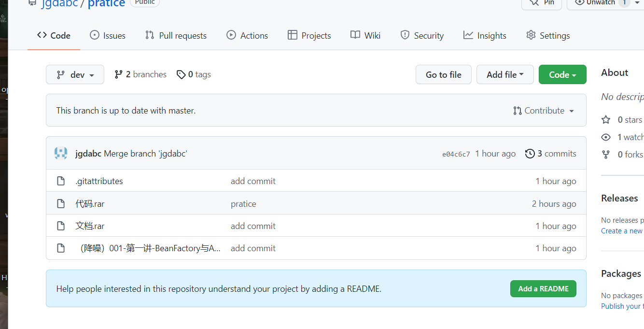
Task: Open the pratice repository name link
Action: pyautogui.click(x=106, y=3)
